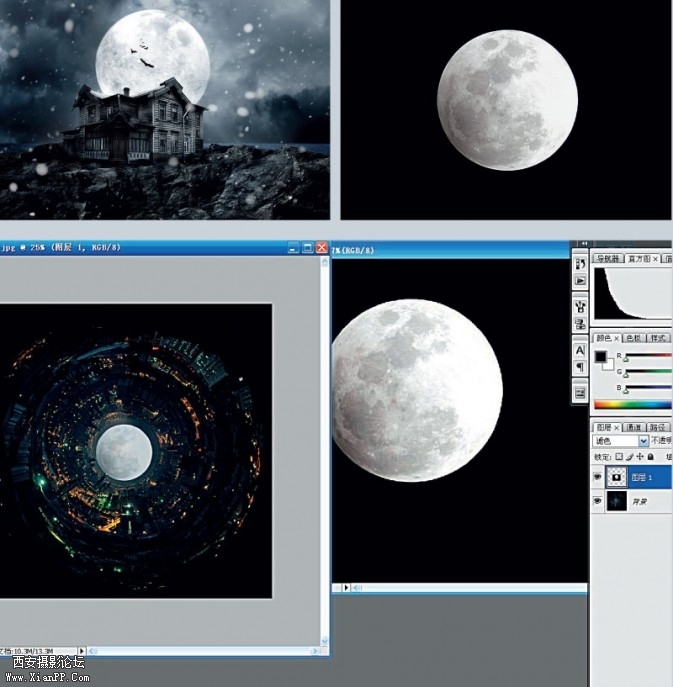The width and height of the screenshot is (673, 687).
Task: Click the 'jpg @ 25%' title bar text
Action: (60, 248)
